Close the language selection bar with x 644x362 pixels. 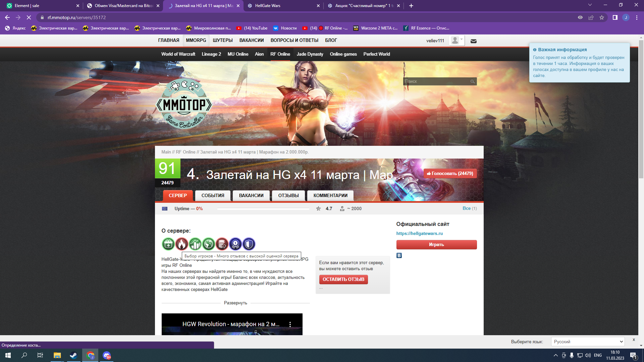(x=634, y=340)
